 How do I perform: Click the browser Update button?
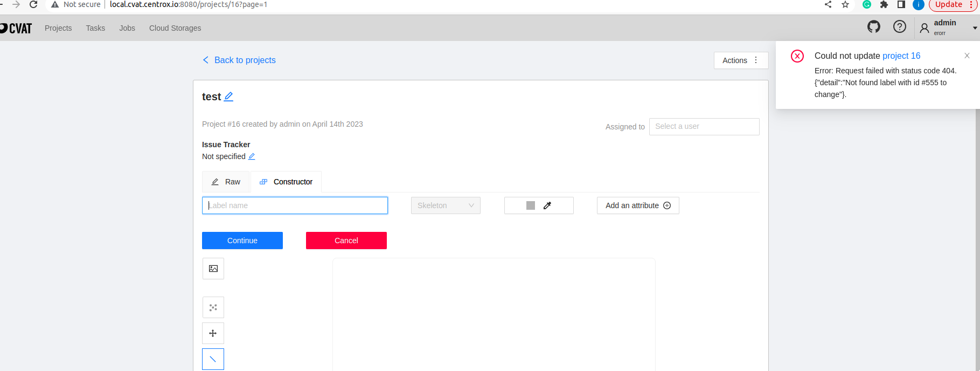click(954, 4)
